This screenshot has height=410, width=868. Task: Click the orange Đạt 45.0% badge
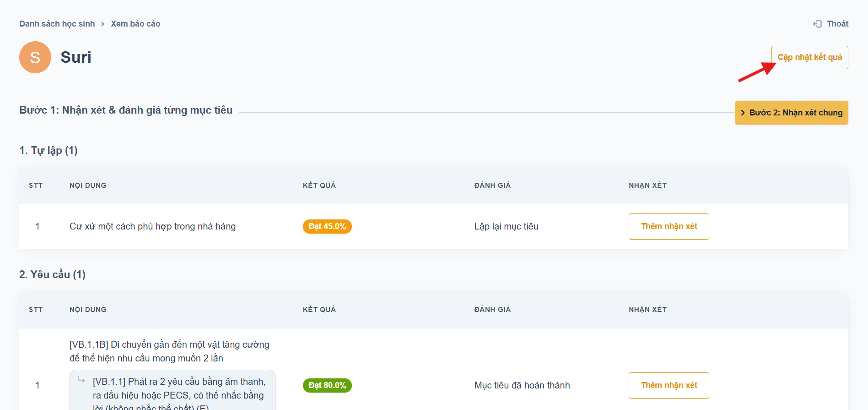pyautogui.click(x=327, y=226)
